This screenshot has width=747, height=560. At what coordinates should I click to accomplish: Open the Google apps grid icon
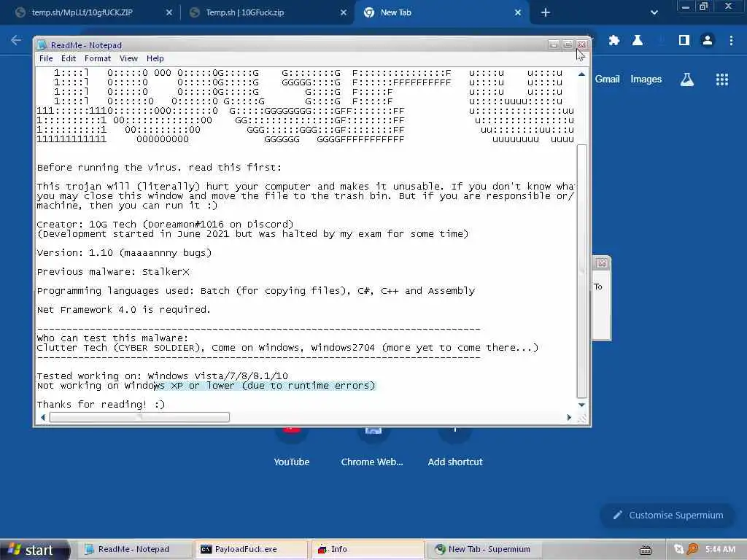click(x=721, y=79)
